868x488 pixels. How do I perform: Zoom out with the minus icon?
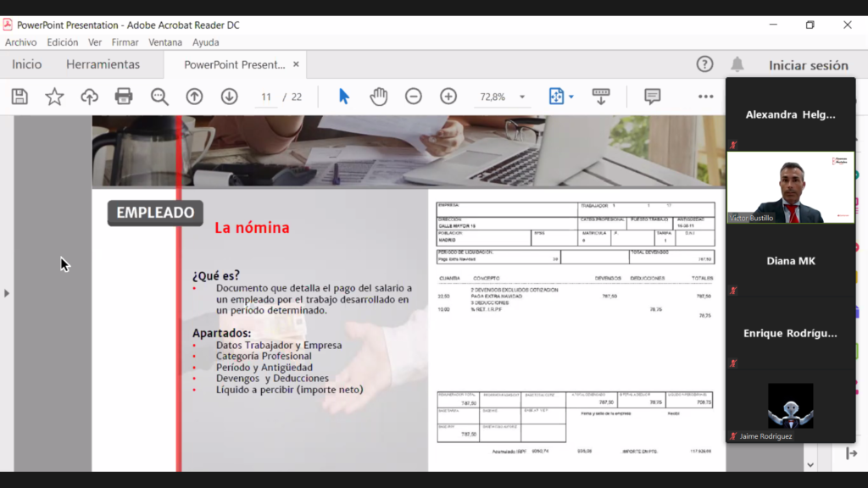pyautogui.click(x=414, y=97)
